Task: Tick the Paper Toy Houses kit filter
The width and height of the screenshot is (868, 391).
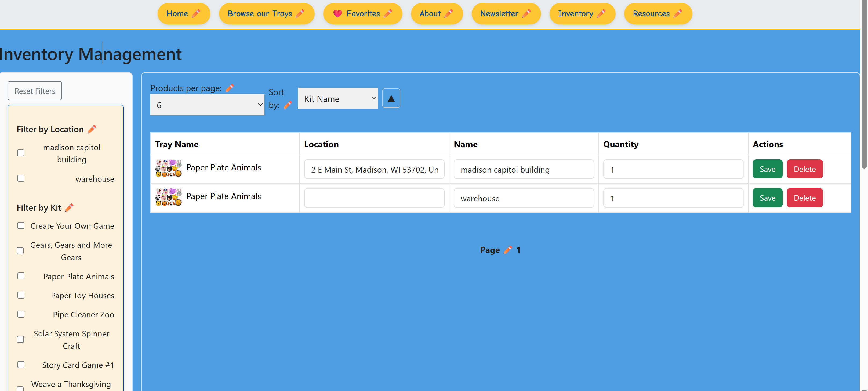Action: point(21,295)
